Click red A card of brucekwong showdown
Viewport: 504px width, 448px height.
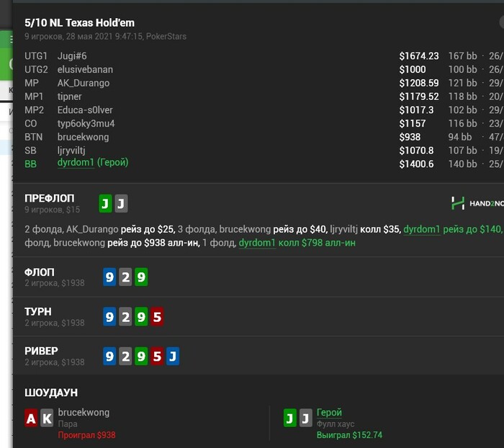point(31,418)
